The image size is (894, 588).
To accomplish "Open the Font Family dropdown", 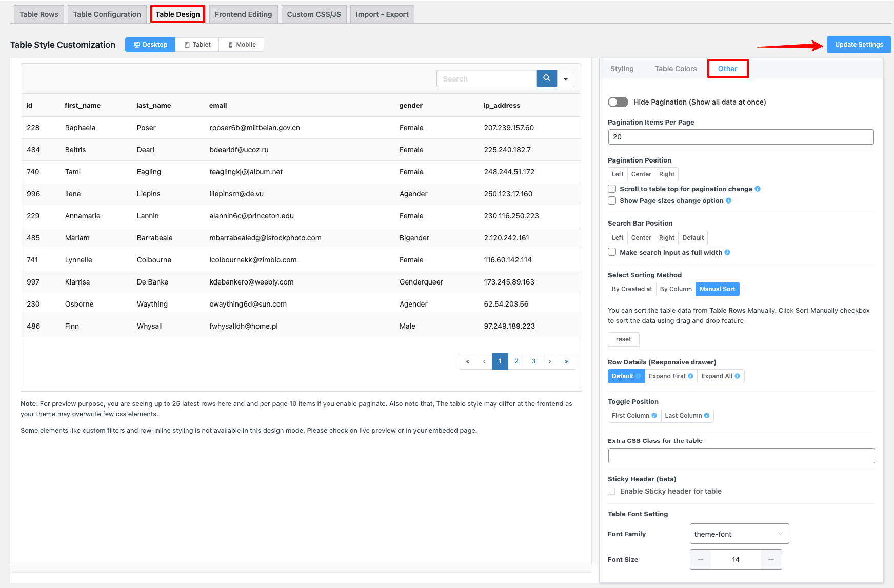I will coord(739,534).
